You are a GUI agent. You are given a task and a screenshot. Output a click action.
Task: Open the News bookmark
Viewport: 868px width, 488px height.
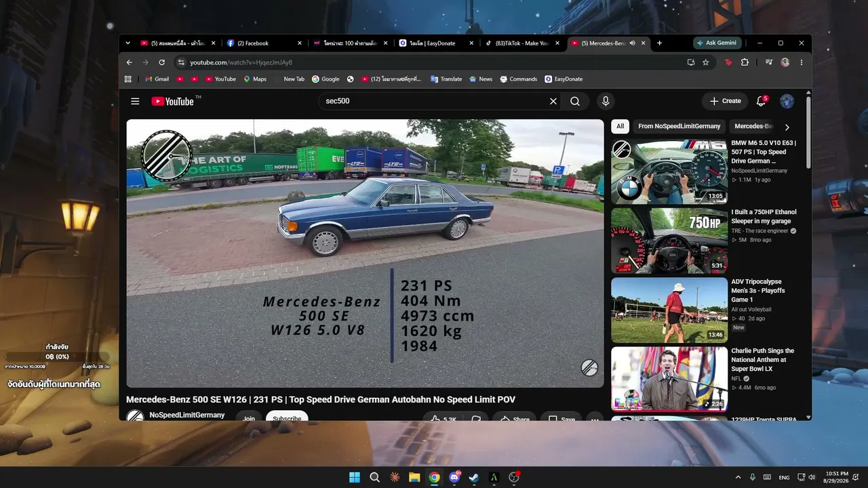481,79
